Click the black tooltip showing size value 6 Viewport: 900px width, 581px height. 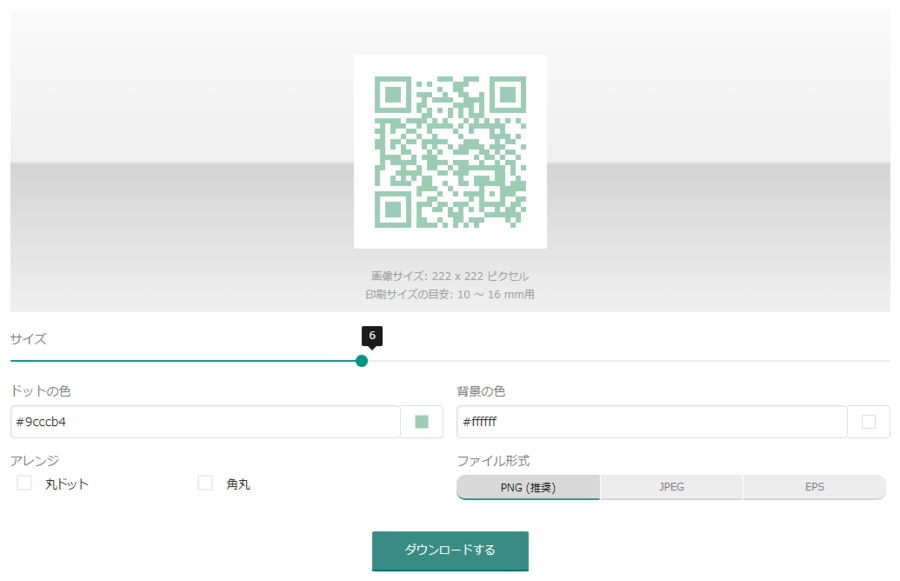click(x=372, y=336)
